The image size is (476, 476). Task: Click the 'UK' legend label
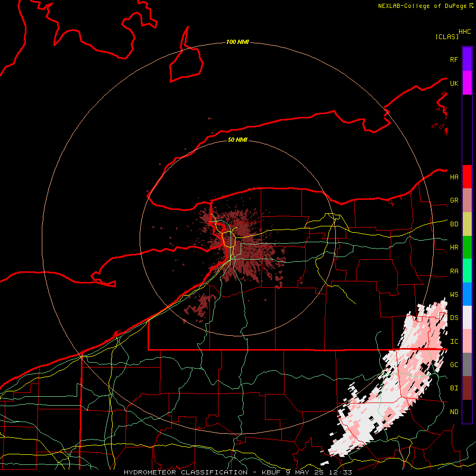click(x=454, y=83)
